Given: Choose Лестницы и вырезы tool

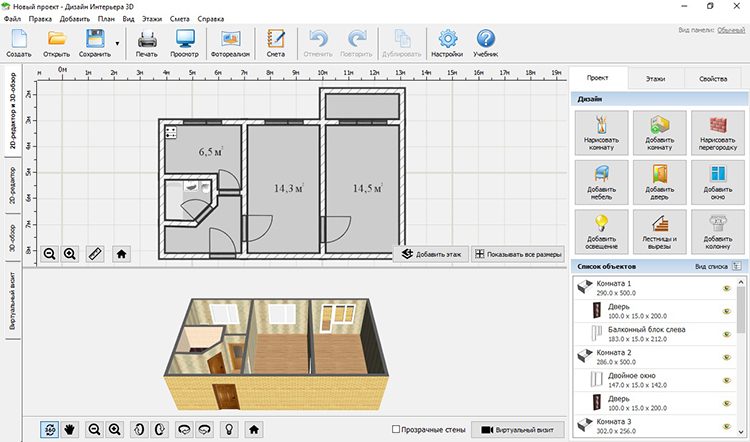Looking at the screenshot, I should point(660,231).
